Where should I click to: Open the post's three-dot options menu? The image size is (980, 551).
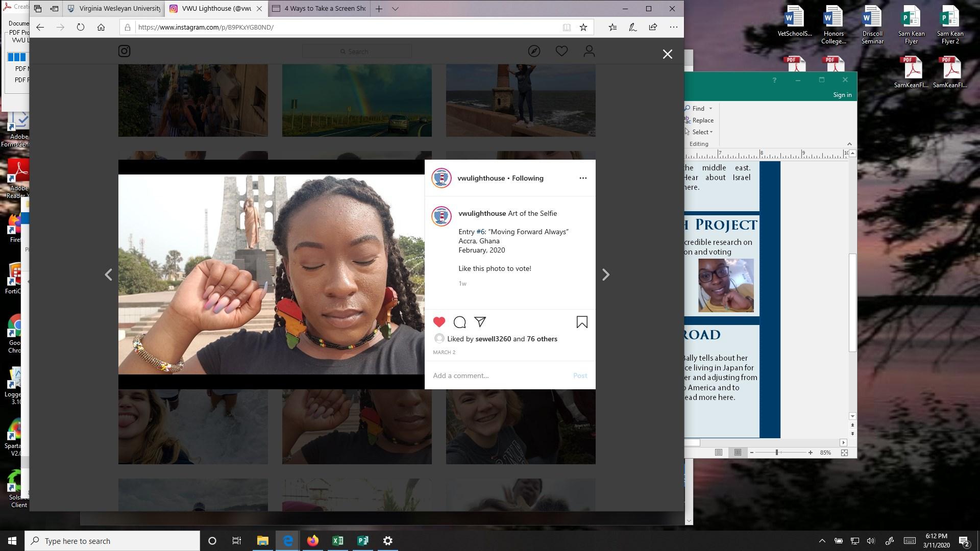click(583, 178)
